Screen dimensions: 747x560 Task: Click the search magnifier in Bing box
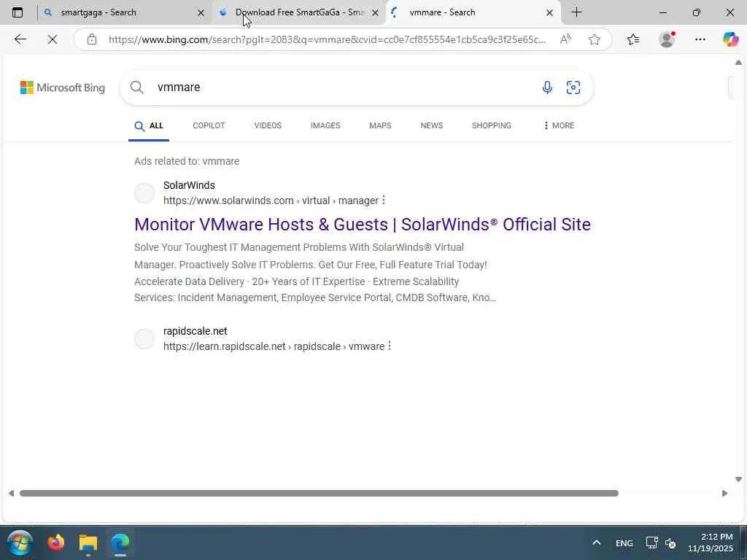coord(136,87)
